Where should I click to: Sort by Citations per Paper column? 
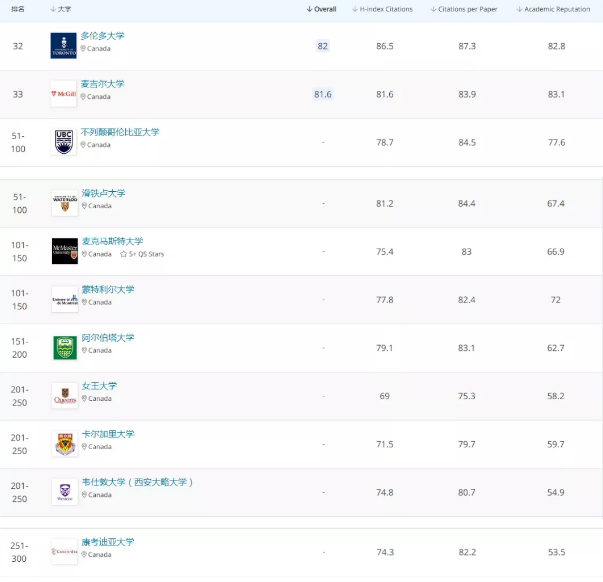pos(464,9)
